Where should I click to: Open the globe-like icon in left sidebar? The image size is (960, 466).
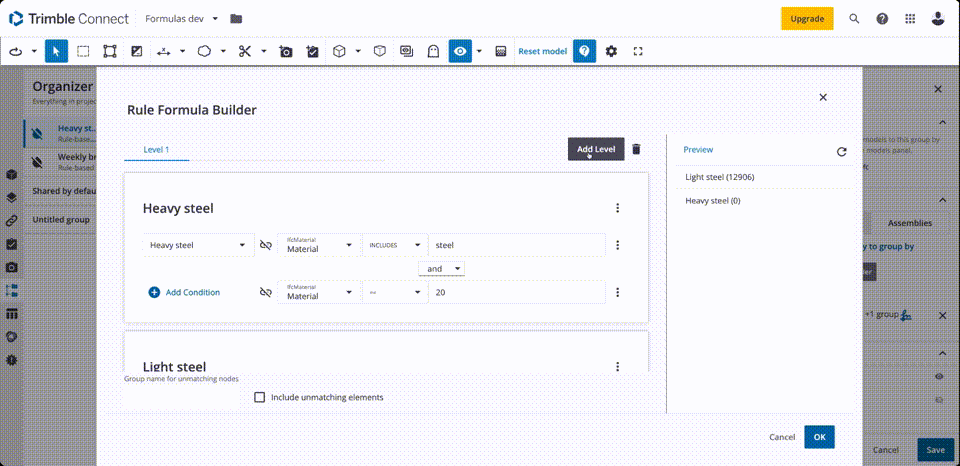(x=12, y=337)
